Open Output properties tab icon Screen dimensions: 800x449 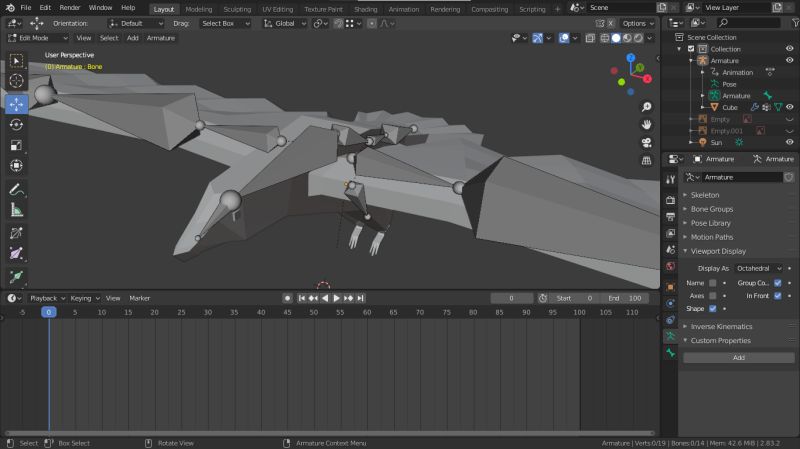tap(670, 217)
